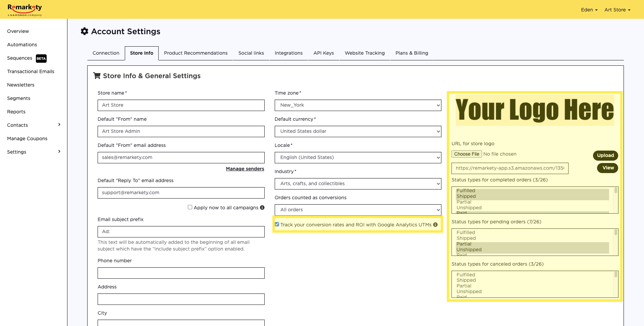This screenshot has width=644, height=326.
Task: Select Fulfilled in pending orders status list
Action: (x=533, y=232)
